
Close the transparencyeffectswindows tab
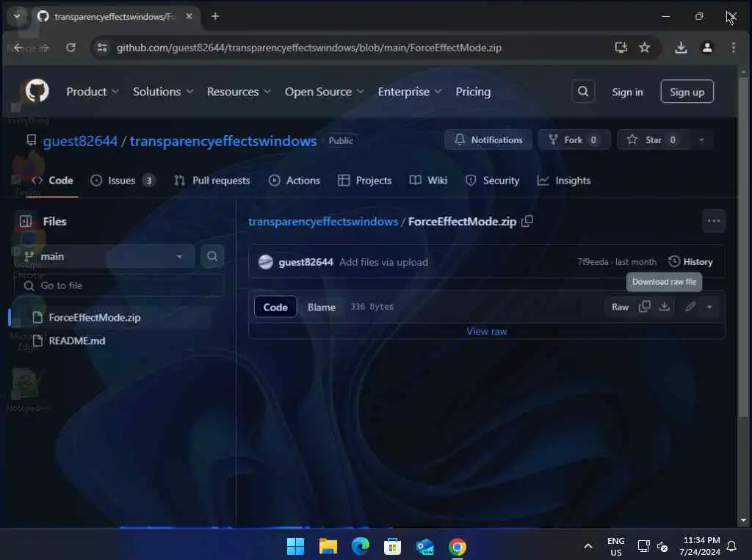189,16
